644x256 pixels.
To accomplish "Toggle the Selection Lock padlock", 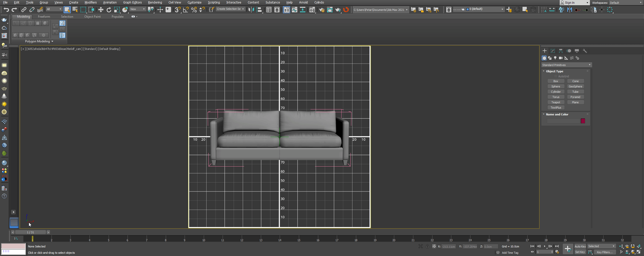I will pyautogui.click(x=427, y=246).
